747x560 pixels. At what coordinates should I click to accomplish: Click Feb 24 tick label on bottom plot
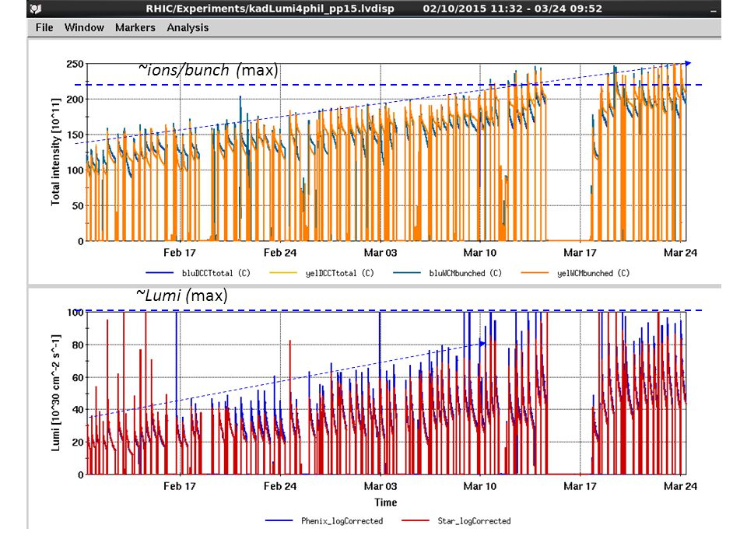pyautogui.click(x=280, y=486)
